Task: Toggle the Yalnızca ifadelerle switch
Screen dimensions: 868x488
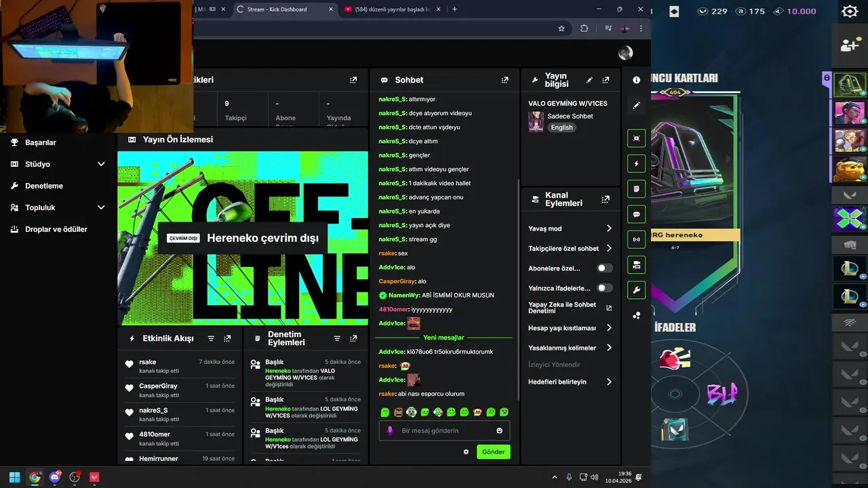Action: pos(604,288)
